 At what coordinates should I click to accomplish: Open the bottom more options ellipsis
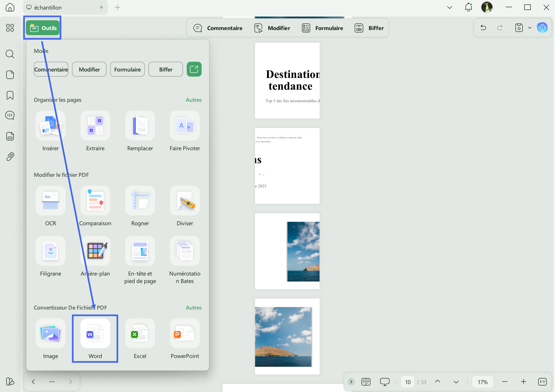[x=52, y=382]
